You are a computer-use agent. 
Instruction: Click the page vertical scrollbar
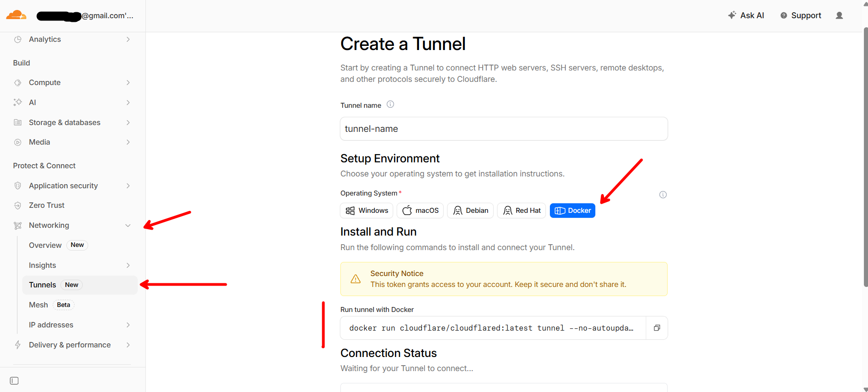pyautogui.click(x=865, y=157)
